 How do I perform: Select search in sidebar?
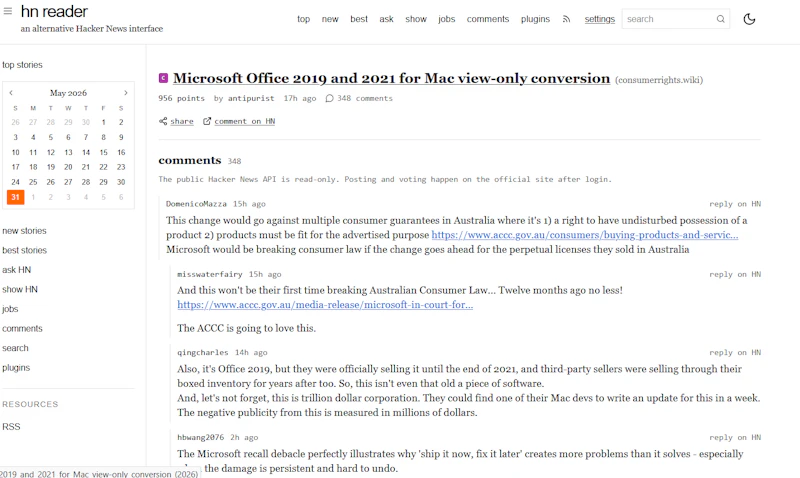pos(15,348)
